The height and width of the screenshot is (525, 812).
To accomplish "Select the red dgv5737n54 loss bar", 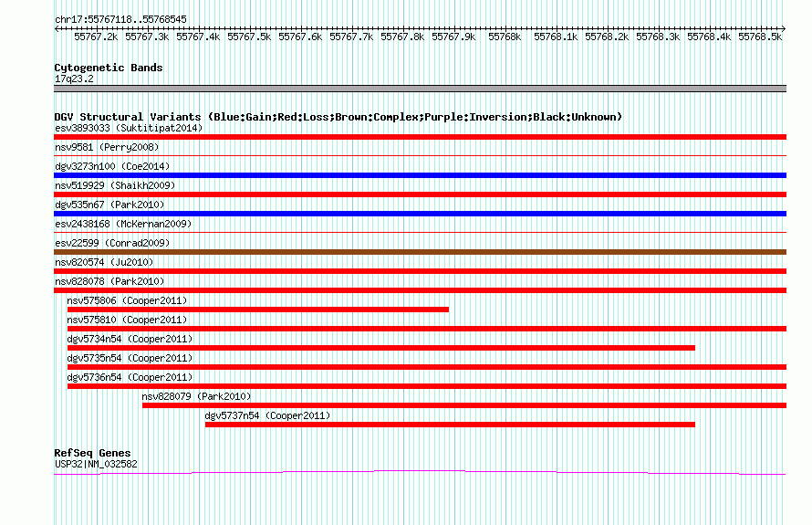I will tap(450, 425).
